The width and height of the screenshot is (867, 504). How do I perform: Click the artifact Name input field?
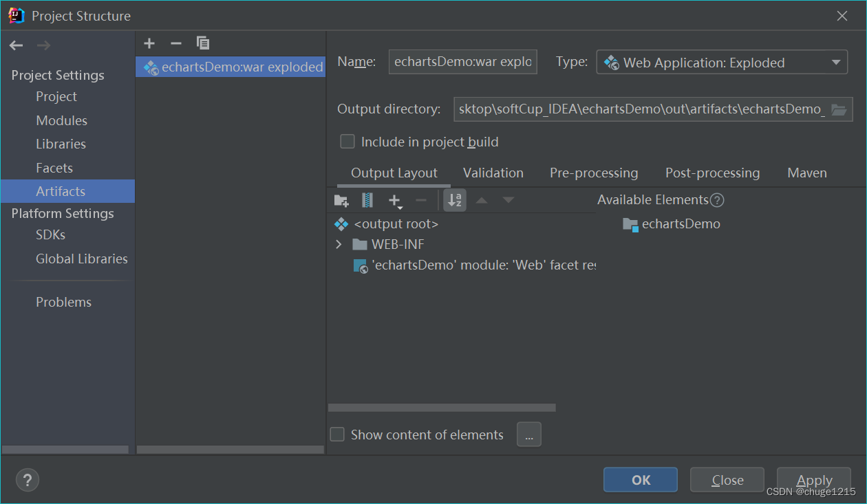[x=463, y=62]
